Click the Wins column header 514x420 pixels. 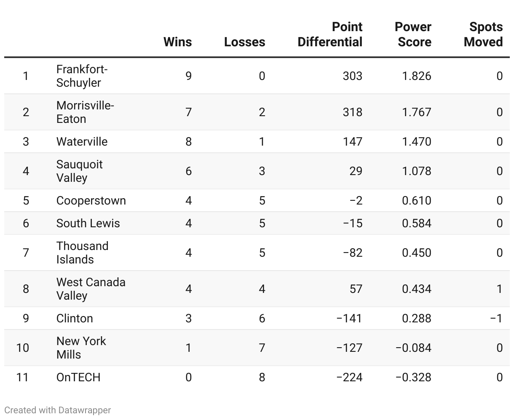[x=177, y=42]
